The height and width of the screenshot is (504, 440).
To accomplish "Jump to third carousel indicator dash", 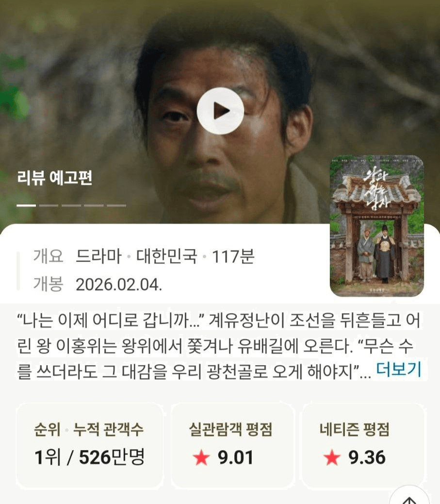I will [71, 205].
